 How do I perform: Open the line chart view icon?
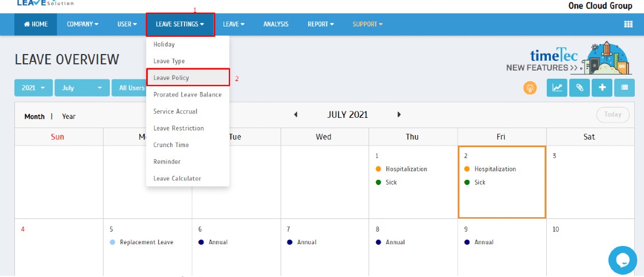tap(557, 88)
